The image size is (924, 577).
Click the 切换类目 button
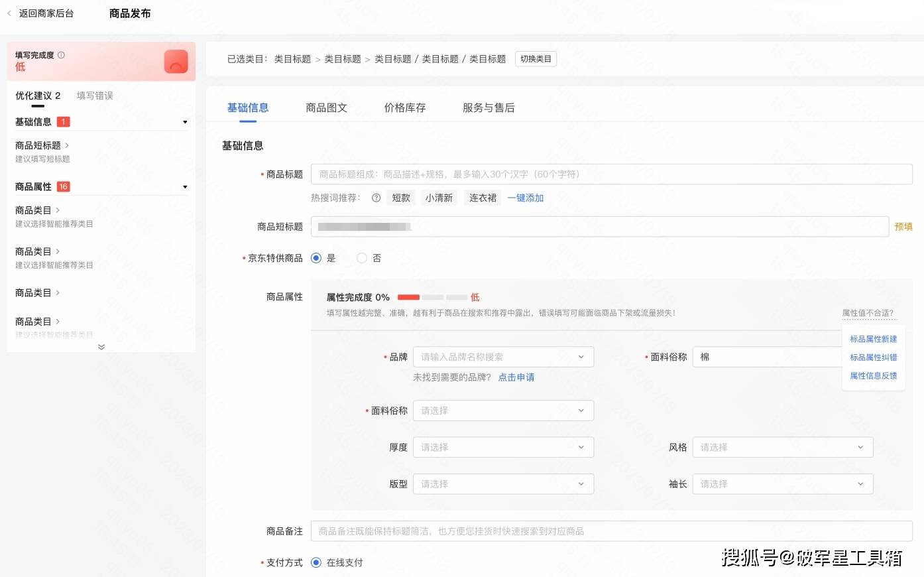click(536, 59)
